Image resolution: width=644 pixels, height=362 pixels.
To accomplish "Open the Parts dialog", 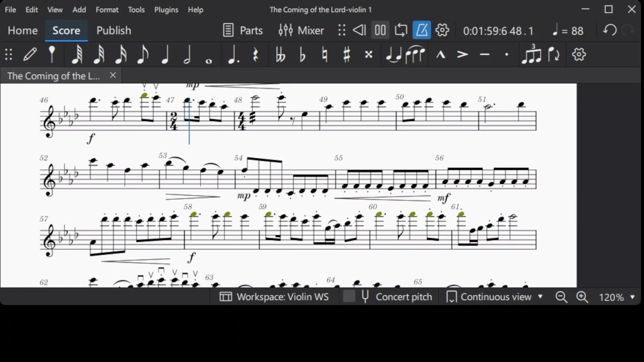I will click(x=243, y=30).
